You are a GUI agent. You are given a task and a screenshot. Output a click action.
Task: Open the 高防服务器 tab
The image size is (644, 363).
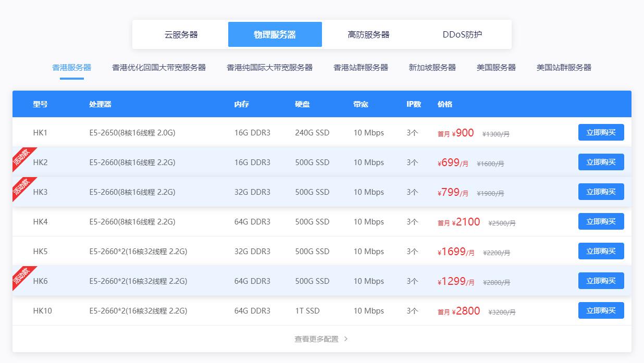[x=368, y=35]
